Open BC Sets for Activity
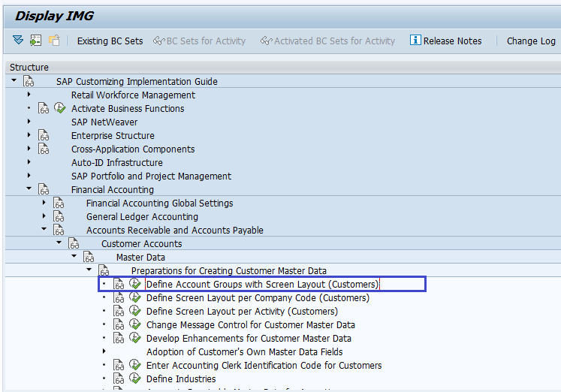561x392 pixels. pyautogui.click(x=199, y=41)
